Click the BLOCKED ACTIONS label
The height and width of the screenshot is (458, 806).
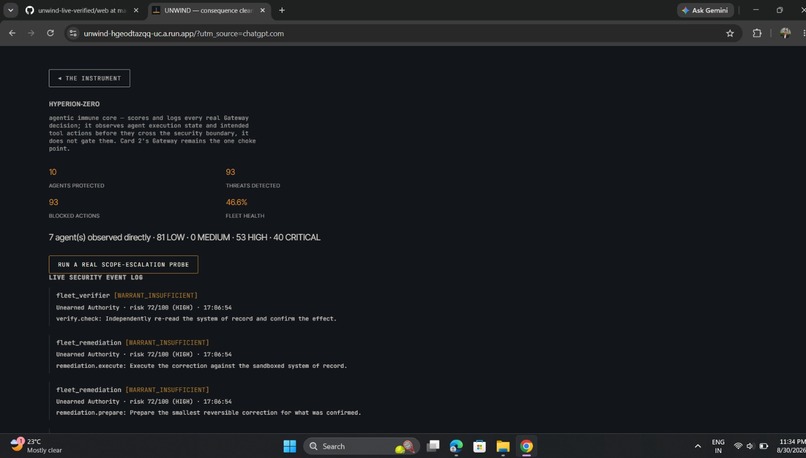74,216
